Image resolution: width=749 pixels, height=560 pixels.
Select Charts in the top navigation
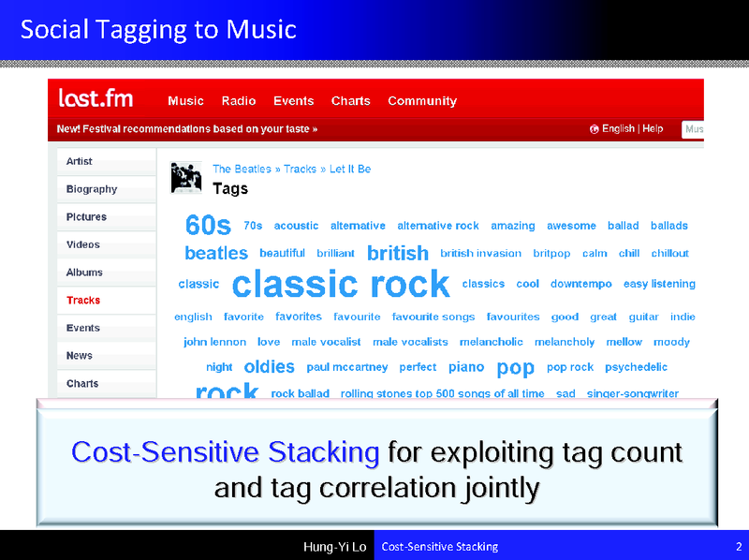350,101
